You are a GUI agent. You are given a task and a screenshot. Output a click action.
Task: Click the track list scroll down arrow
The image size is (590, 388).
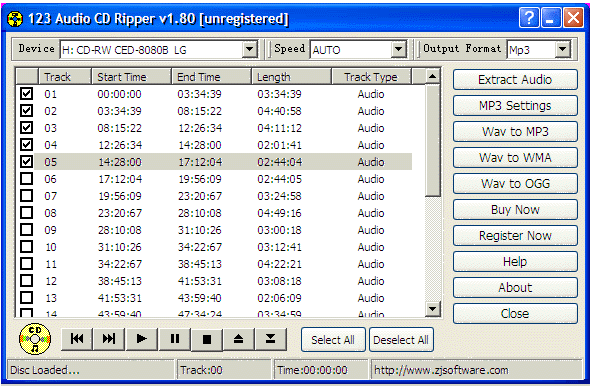[x=433, y=309]
